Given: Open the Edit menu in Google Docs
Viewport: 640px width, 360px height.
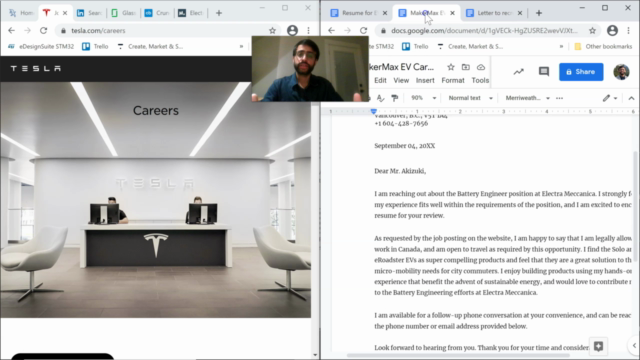Looking at the screenshot, I should click(380, 80).
